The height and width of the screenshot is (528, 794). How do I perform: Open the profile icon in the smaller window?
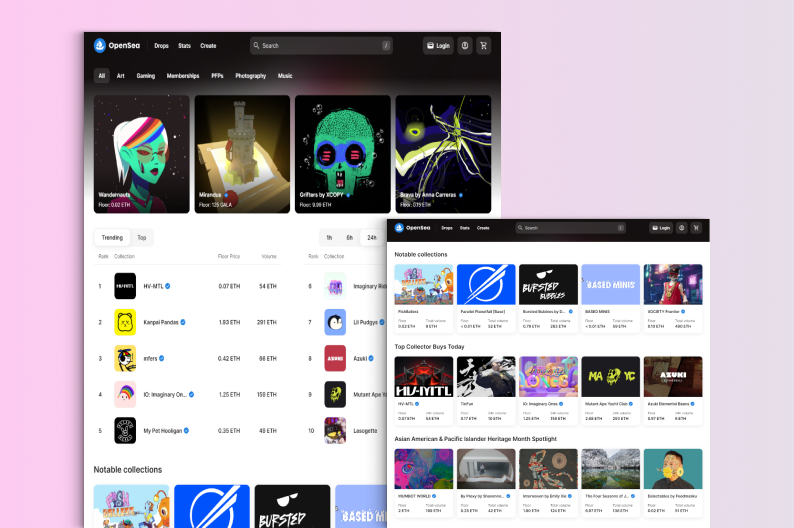(681, 228)
